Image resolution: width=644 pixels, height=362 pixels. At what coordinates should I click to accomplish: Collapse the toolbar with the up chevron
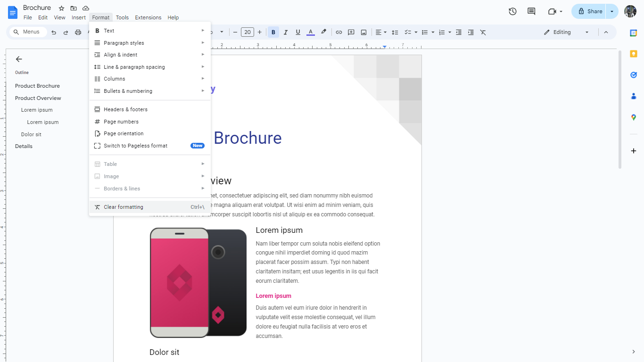[606, 32]
